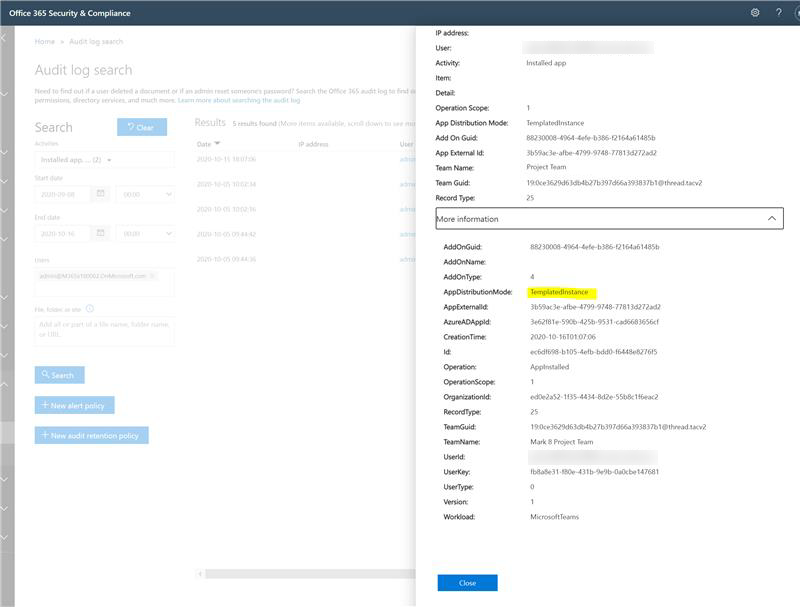Click the sort arrow next to Date column

(x=217, y=144)
